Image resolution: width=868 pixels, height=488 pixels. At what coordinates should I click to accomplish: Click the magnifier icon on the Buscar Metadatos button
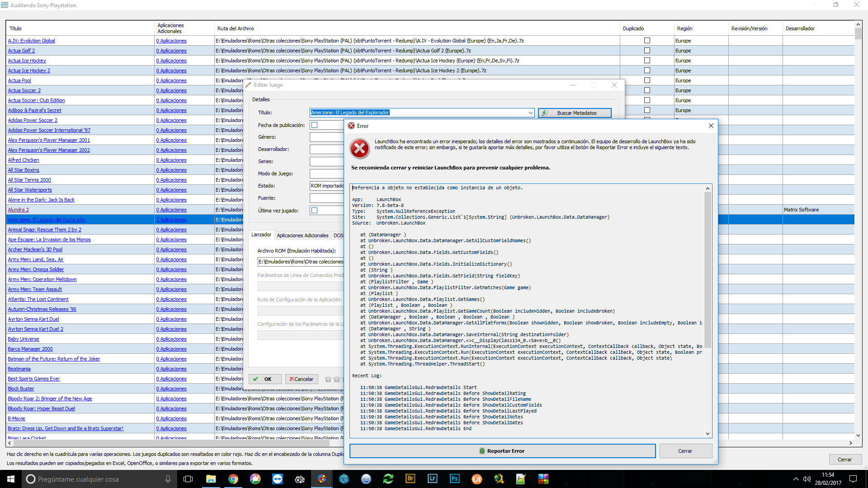tap(545, 113)
